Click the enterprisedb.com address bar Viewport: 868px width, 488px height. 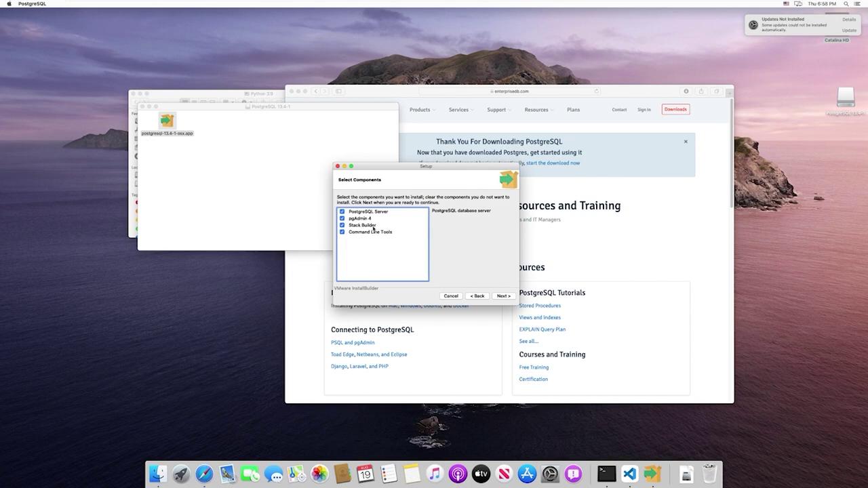click(509, 91)
